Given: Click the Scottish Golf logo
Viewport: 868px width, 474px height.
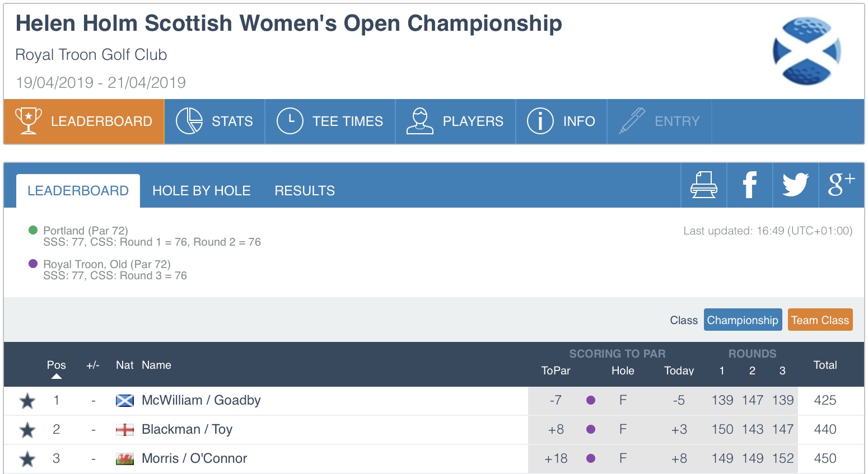Looking at the screenshot, I should (x=806, y=51).
